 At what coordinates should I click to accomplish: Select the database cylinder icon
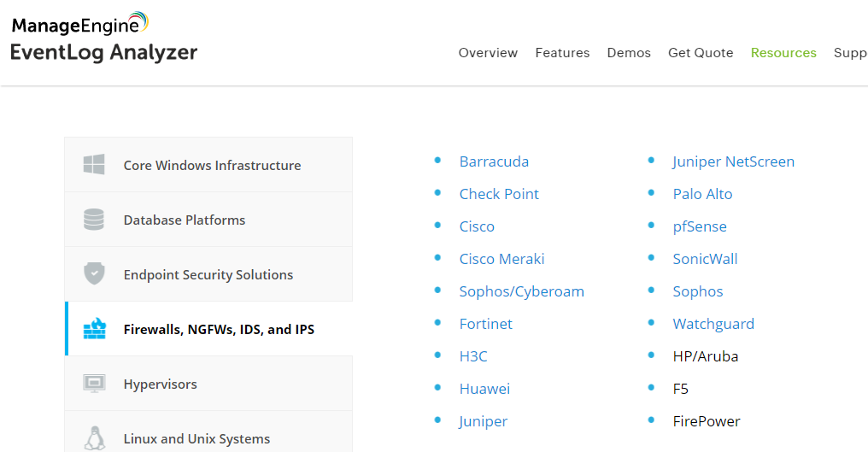point(94,220)
